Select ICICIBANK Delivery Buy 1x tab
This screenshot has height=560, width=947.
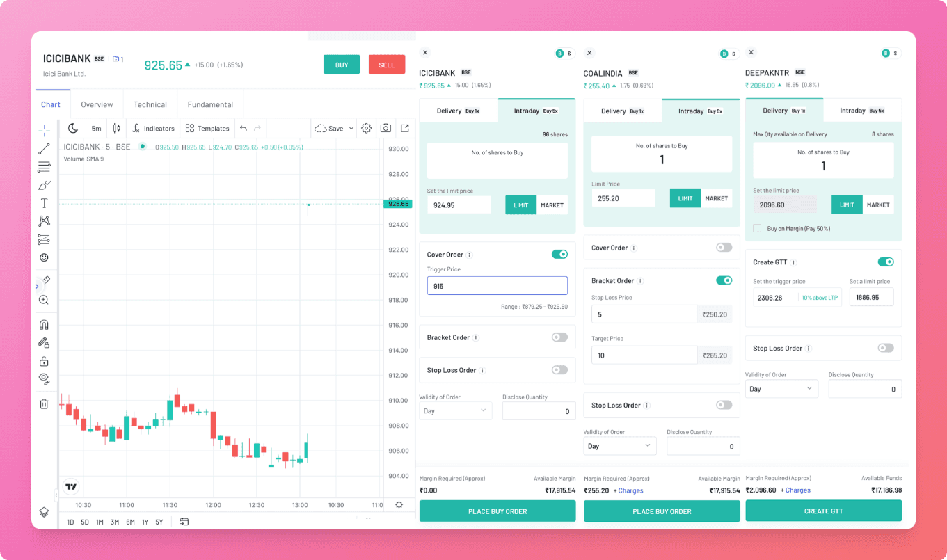(x=458, y=111)
